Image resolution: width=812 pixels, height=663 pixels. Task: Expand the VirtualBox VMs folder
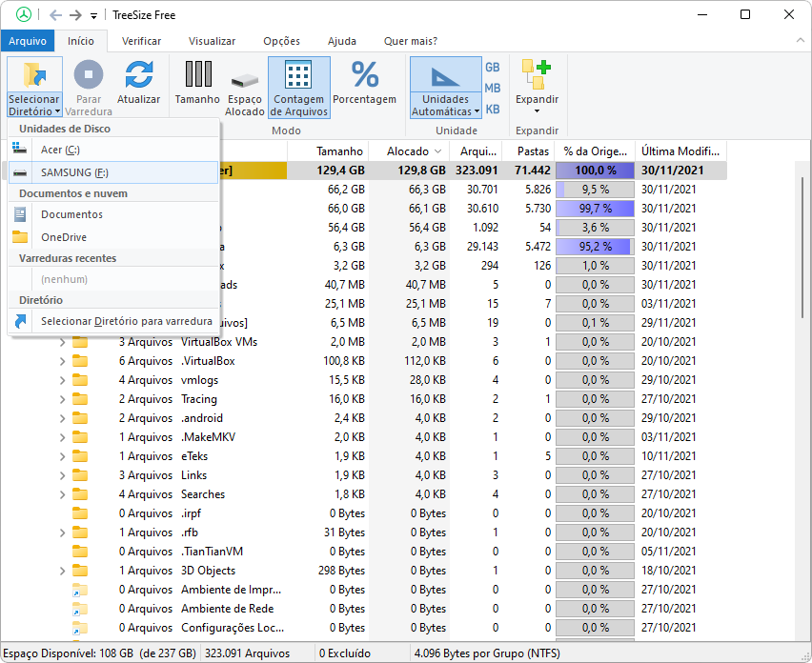pyautogui.click(x=62, y=342)
